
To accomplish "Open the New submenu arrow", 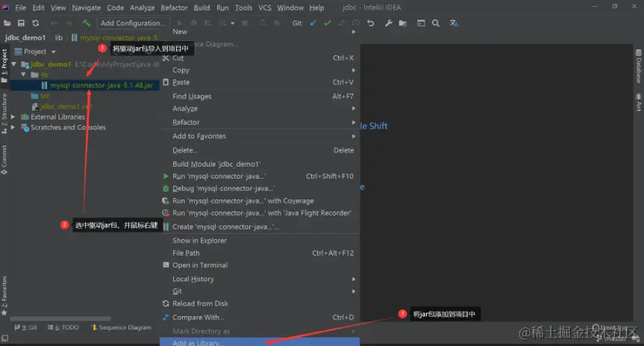I will point(354,31).
